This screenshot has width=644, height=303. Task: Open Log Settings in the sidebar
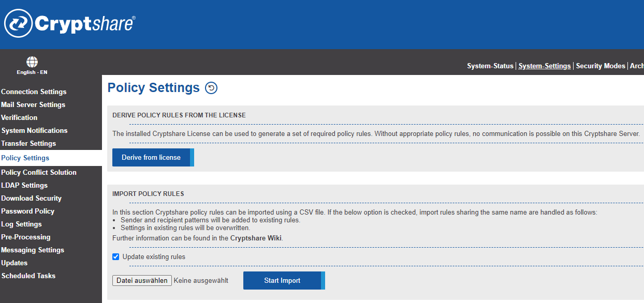coord(21,224)
